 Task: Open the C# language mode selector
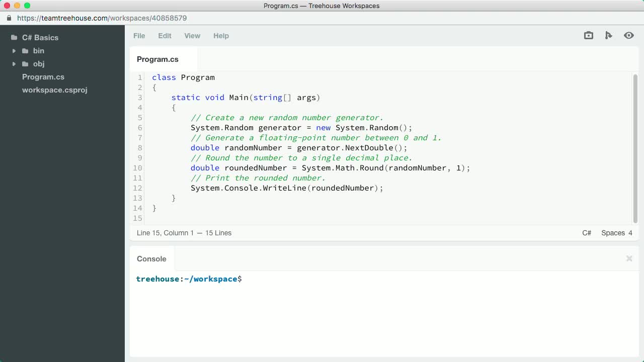tap(587, 233)
